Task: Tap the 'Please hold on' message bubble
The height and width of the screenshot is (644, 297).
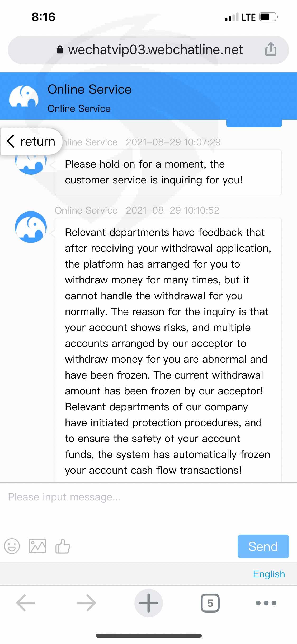Action: coord(168,172)
